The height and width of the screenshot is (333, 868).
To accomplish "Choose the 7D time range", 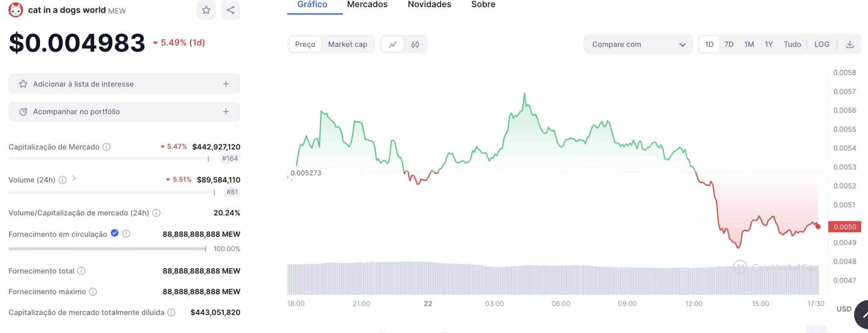I will (x=729, y=44).
